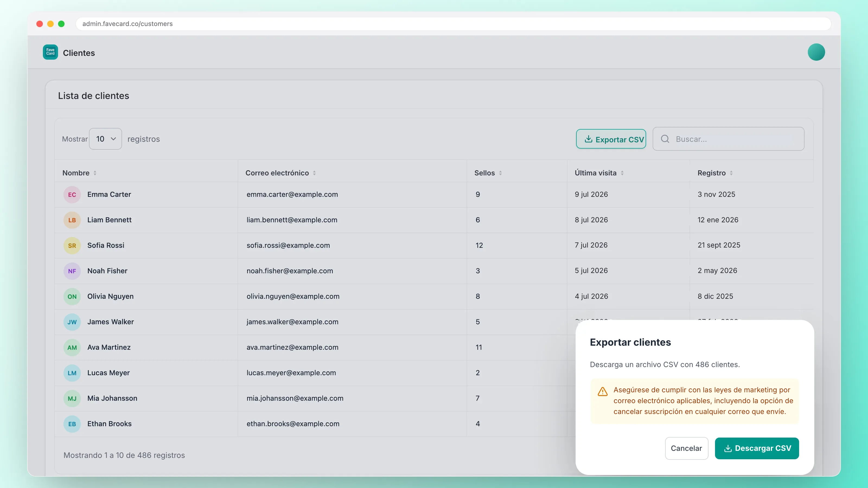Click the 'Lista de clientes' heading
The height and width of the screenshot is (488, 868).
tap(93, 96)
